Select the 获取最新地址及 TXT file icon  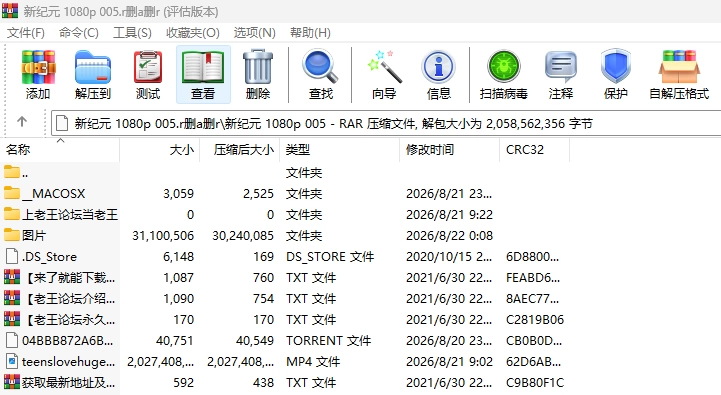12,382
